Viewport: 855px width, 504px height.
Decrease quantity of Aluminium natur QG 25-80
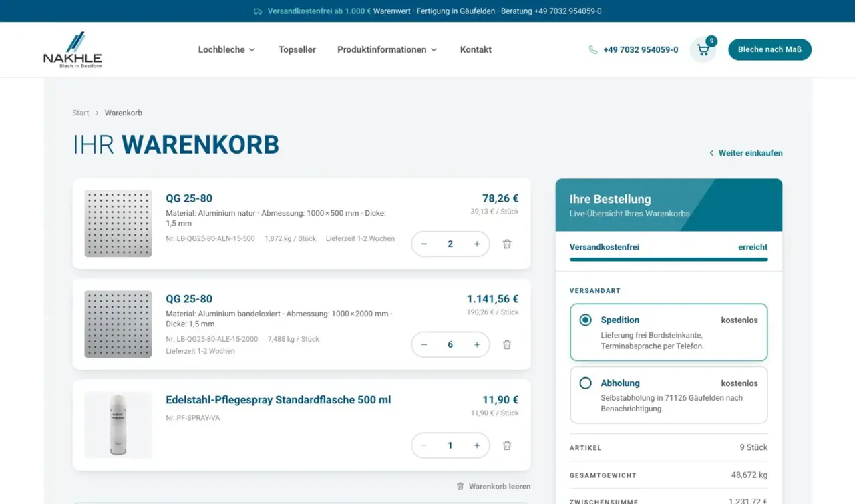tap(424, 244)
